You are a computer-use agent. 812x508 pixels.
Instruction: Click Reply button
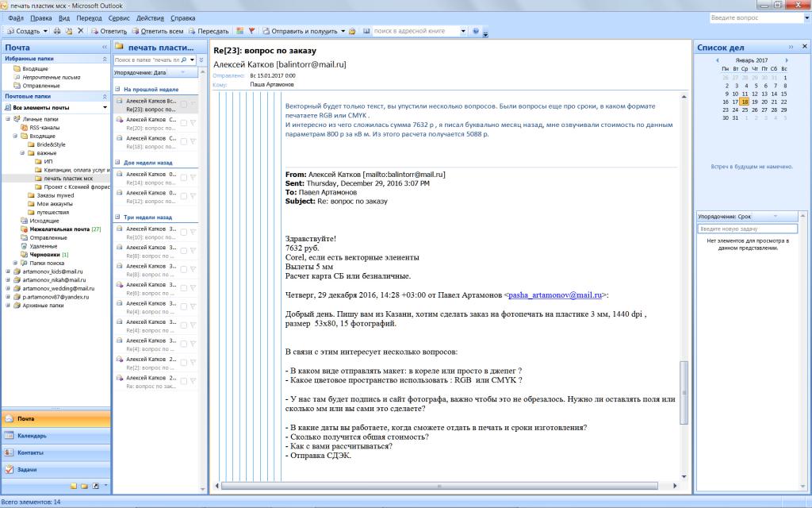point(109,31)
